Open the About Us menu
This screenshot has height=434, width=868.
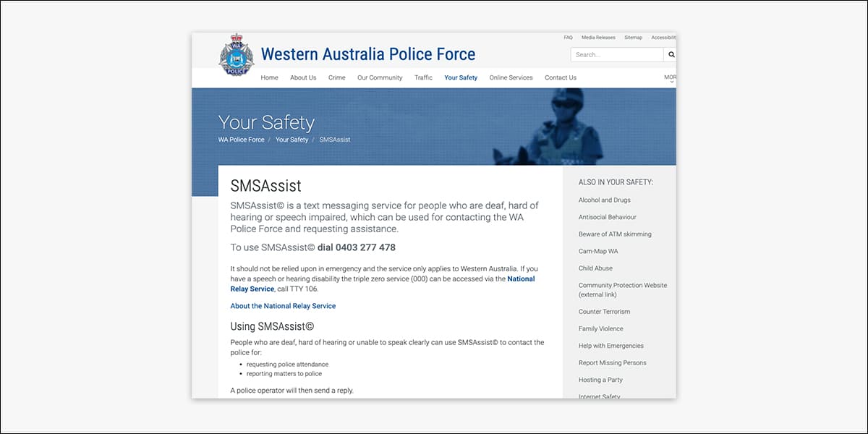(303, 77)
